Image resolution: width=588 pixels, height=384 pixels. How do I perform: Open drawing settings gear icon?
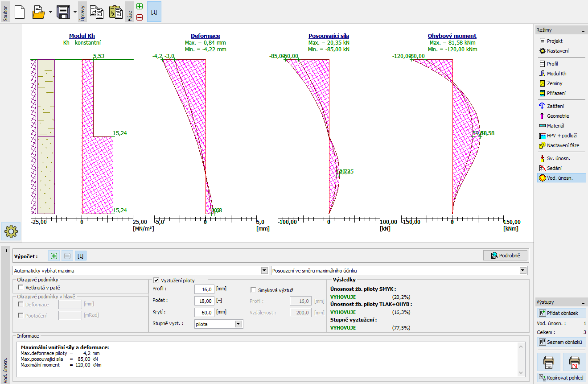coord(11,231)
